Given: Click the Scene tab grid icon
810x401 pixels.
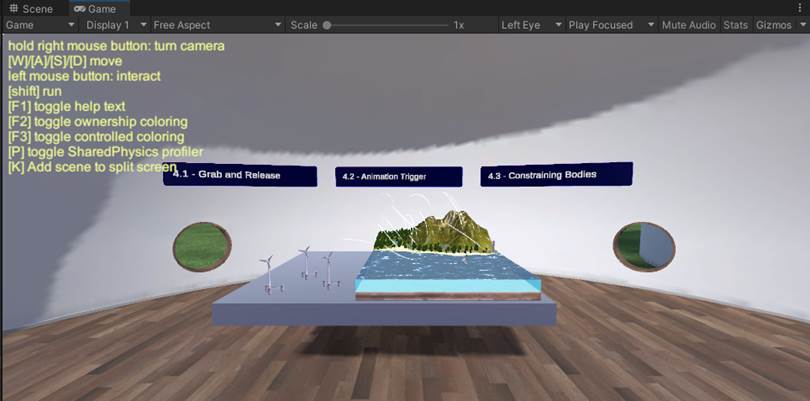Looking at the screenshot, I should 14,9.
